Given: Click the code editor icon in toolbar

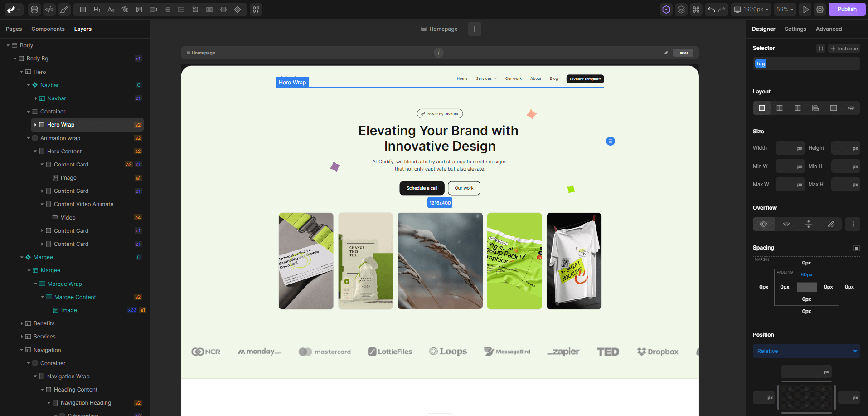Looking at the screenshot, I should pyautogui.click(x=49, y=10).
